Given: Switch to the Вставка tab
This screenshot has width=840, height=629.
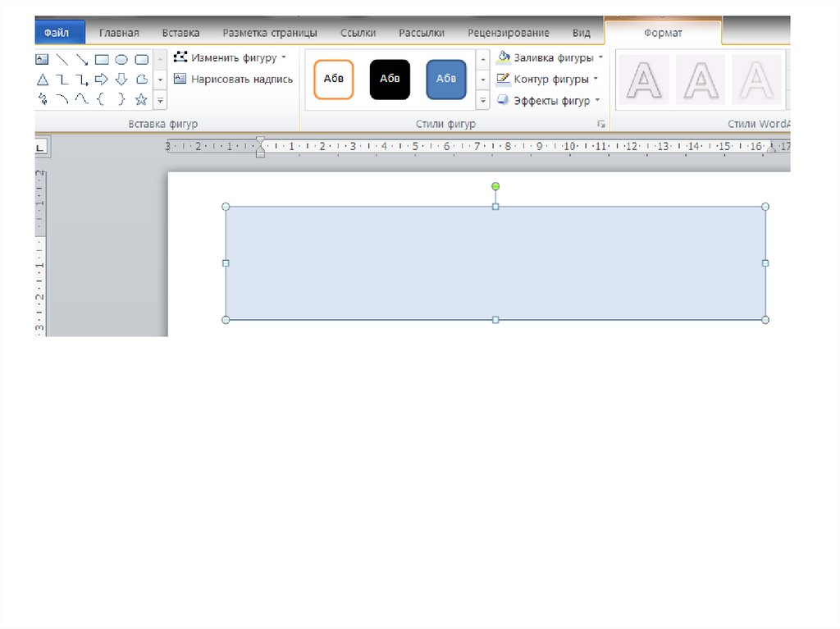Looking at the screenshot, I should [180, 33].
